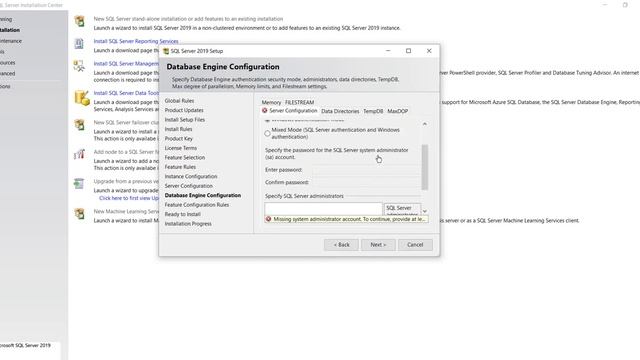Click the Confirm password field
Screen dimensions: 640x360
(366, 182)
